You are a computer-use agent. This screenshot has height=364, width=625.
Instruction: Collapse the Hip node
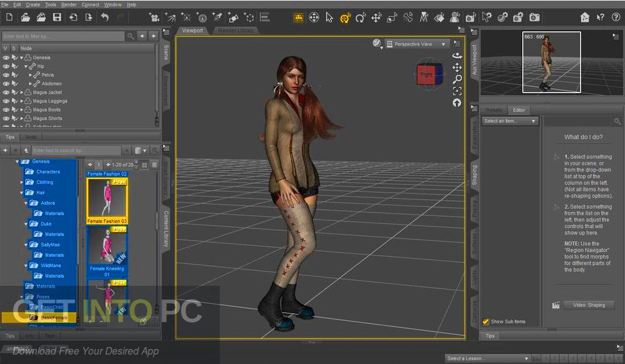[26, 66]
